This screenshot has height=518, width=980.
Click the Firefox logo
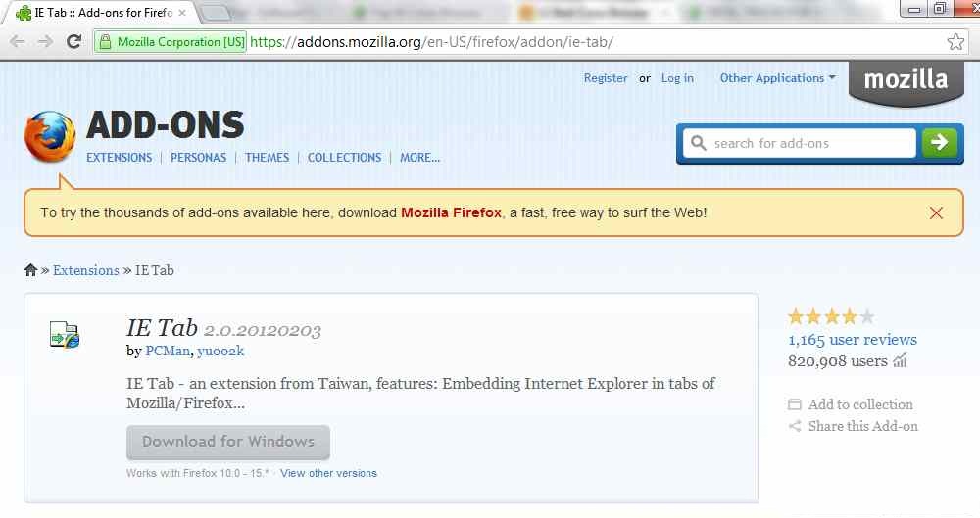pos(50,136)
